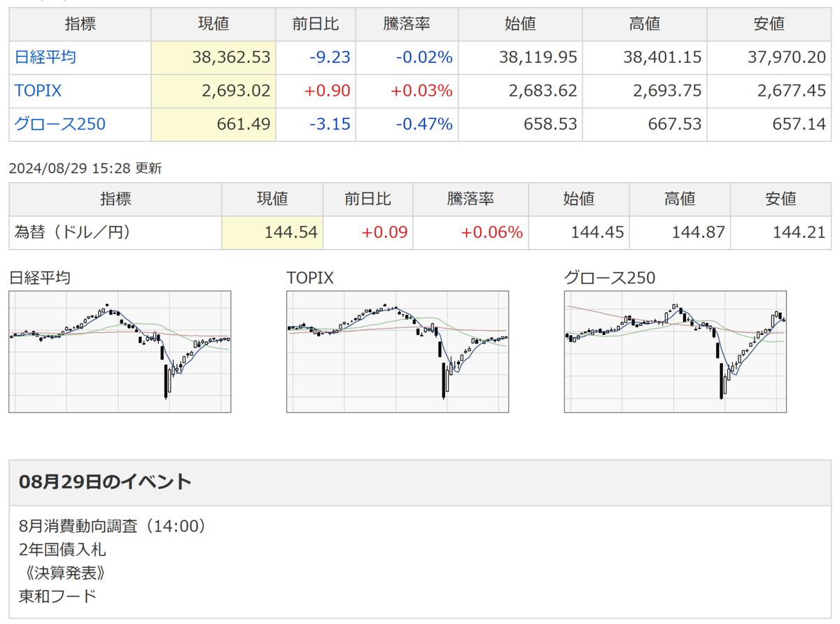Select the グロース250 current value 661.49
840x624 pixels.
pos(244,125)
